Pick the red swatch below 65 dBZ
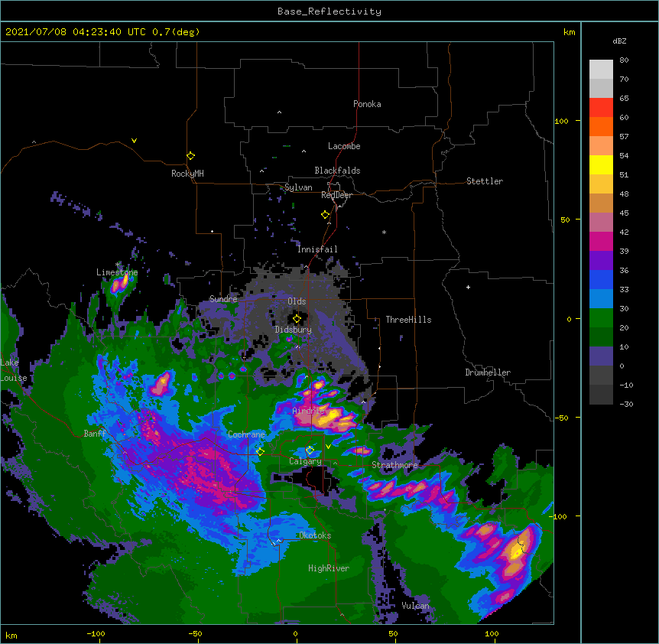659x644 pixels. click(601, 108)
